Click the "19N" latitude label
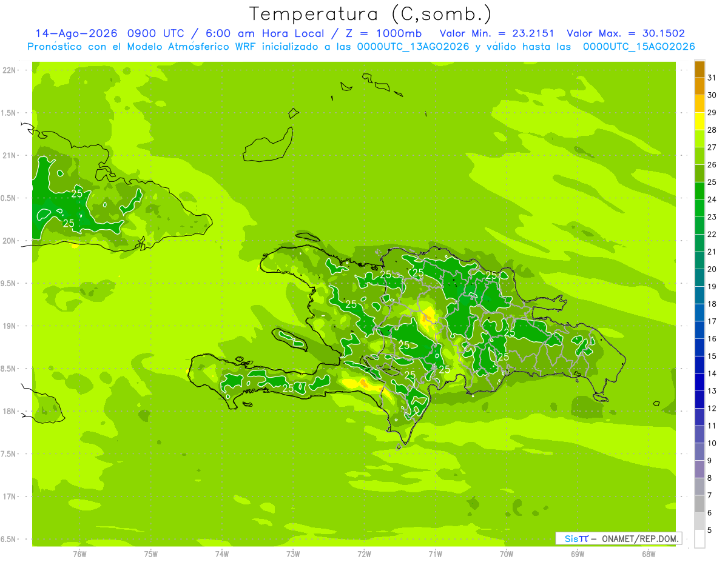The width and height of the screenshot is (728, 562). pyautogui.click(x=10, y=326)
